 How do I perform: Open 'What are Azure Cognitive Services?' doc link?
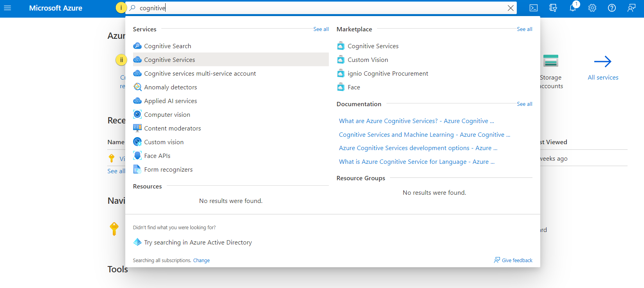[x=416, y=121]
